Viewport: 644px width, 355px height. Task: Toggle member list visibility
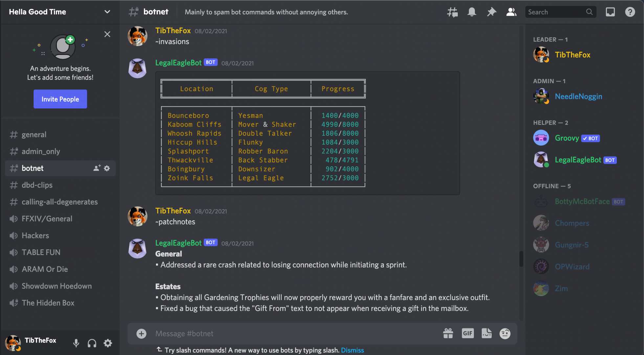point(511,12)
